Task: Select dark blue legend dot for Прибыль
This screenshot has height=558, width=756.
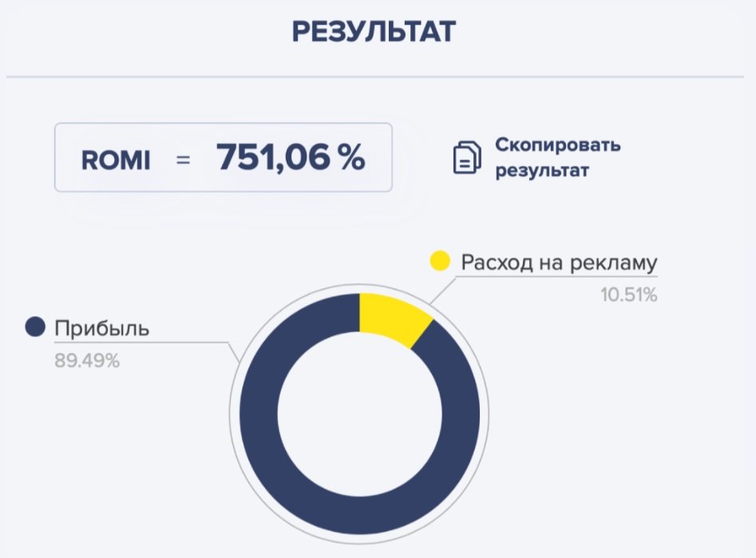Action: click(x=34, y=327)
